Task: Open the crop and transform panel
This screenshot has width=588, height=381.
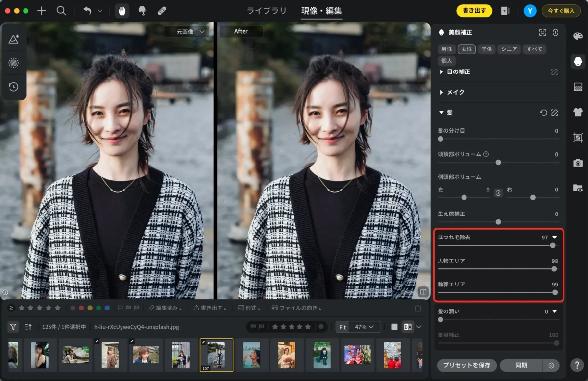Action: tap(578, 138)
